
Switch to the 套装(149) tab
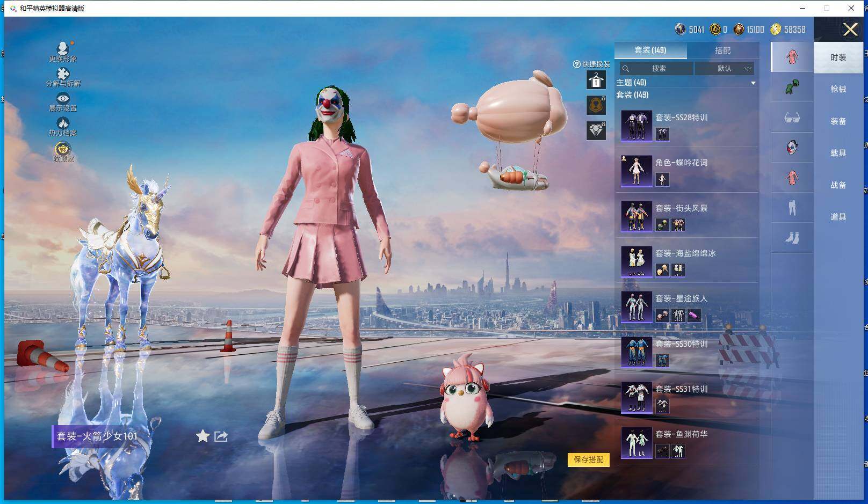tap(650, 50)
